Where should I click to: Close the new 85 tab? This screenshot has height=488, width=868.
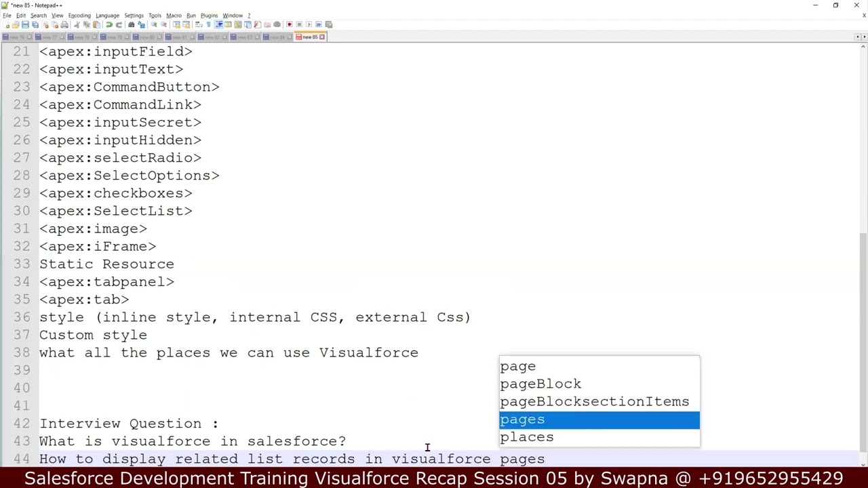322,37
